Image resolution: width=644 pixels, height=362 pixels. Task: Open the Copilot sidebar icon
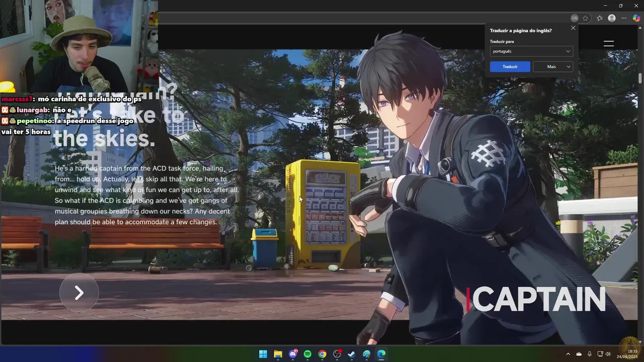636,18
